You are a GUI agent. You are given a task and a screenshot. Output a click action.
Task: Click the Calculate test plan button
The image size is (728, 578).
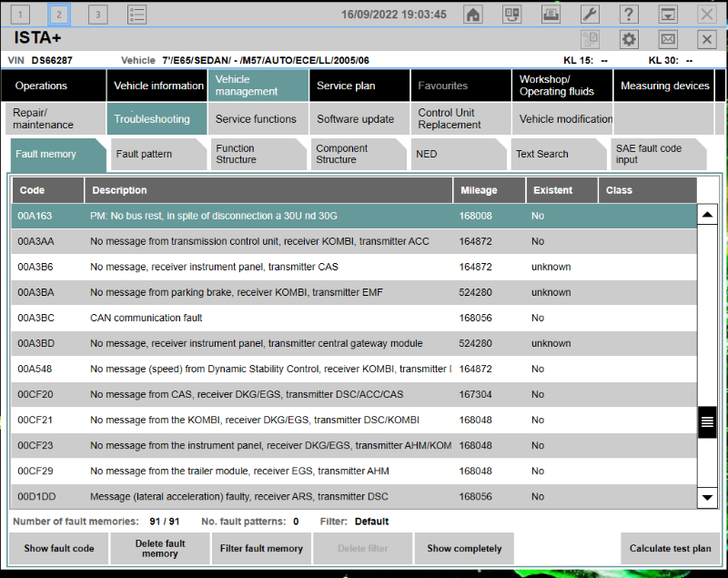click(670, 548)
